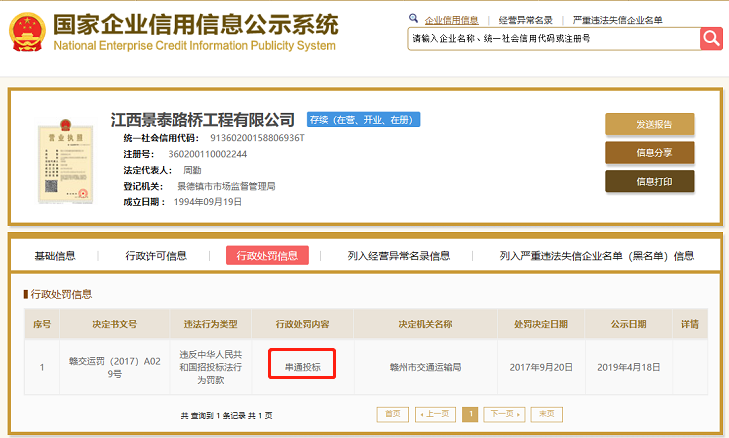The width and height of the screenshot is (729, 438).
Task: Click the violation type cell 违反中华人民共和国招投标法行为罚款
Action: pyautogui.click(x=211, y=367)
